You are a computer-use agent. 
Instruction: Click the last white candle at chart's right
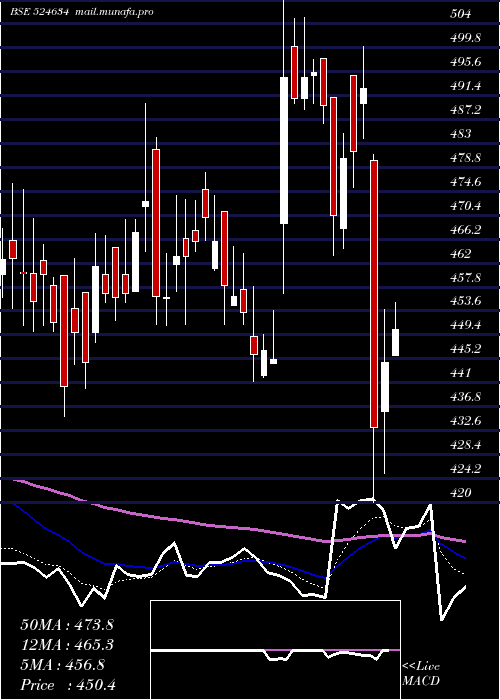tap(395, 342)
